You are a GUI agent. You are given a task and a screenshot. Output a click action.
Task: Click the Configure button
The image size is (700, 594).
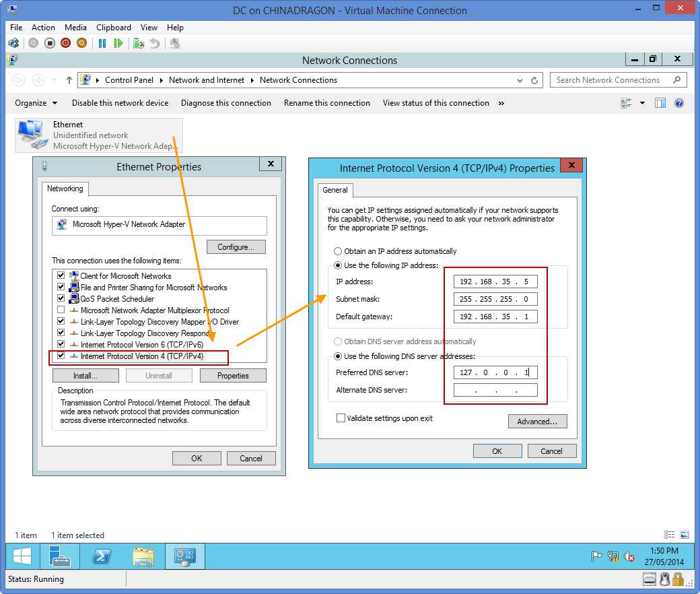pos(236,247)
